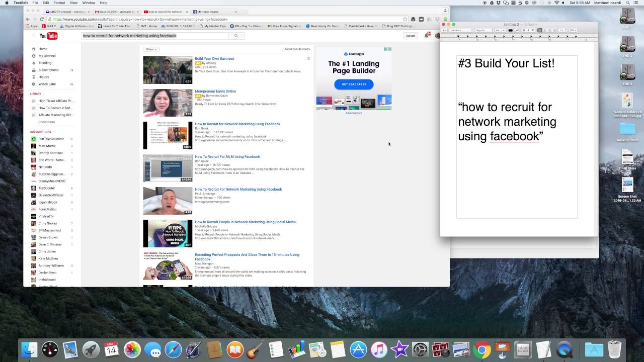Launch Google Chrome from the Dock
This screenshot has width=644, height=362.
click(481, 349)
